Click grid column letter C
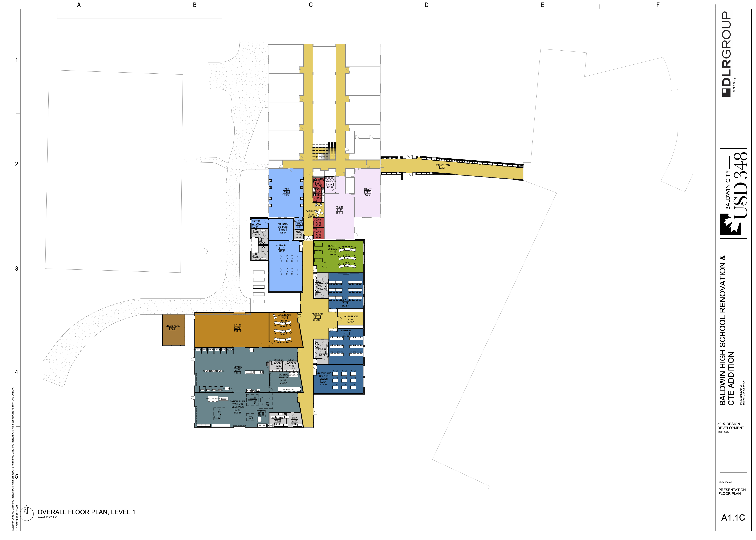756x540 pixels. (x=310, y=5)
